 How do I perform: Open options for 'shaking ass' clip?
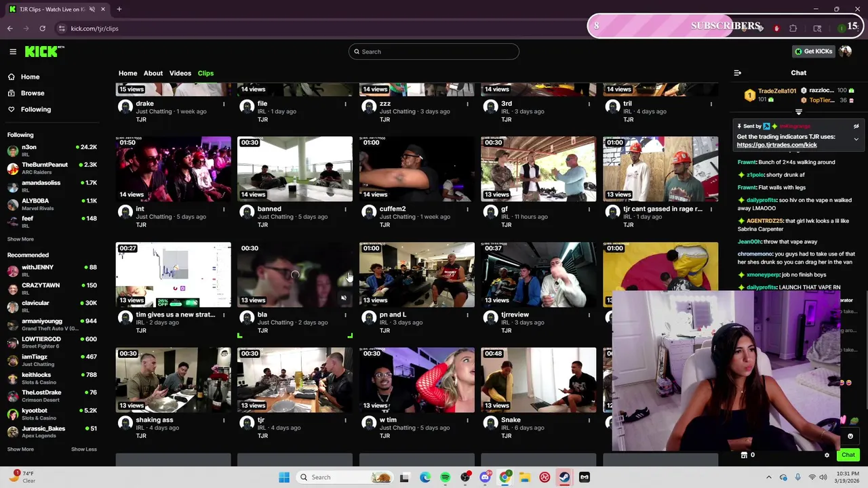tap(224, 420)
